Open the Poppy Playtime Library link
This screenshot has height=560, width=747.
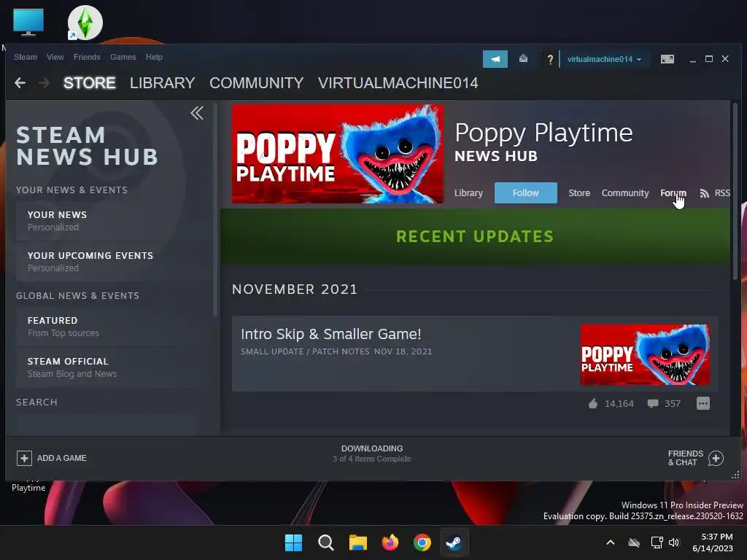(x=468, y=192)
